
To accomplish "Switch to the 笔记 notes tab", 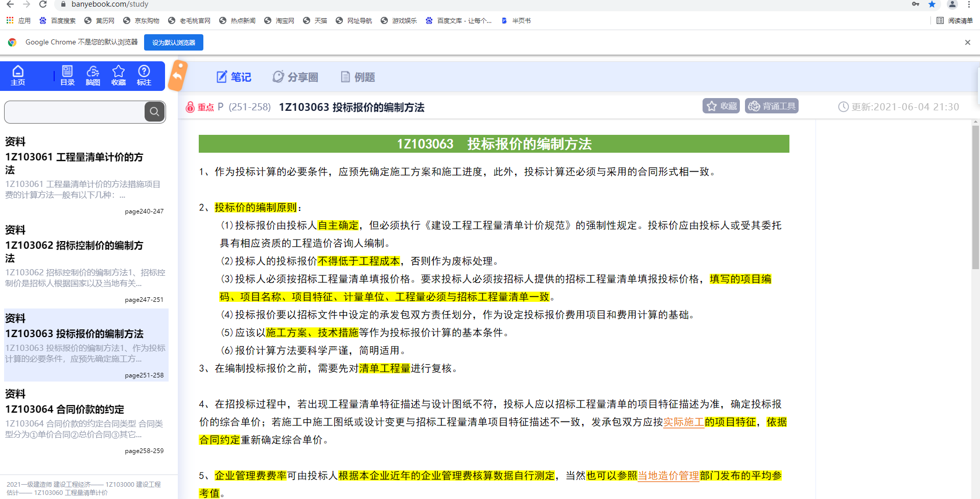I will (x=234, y=77).
